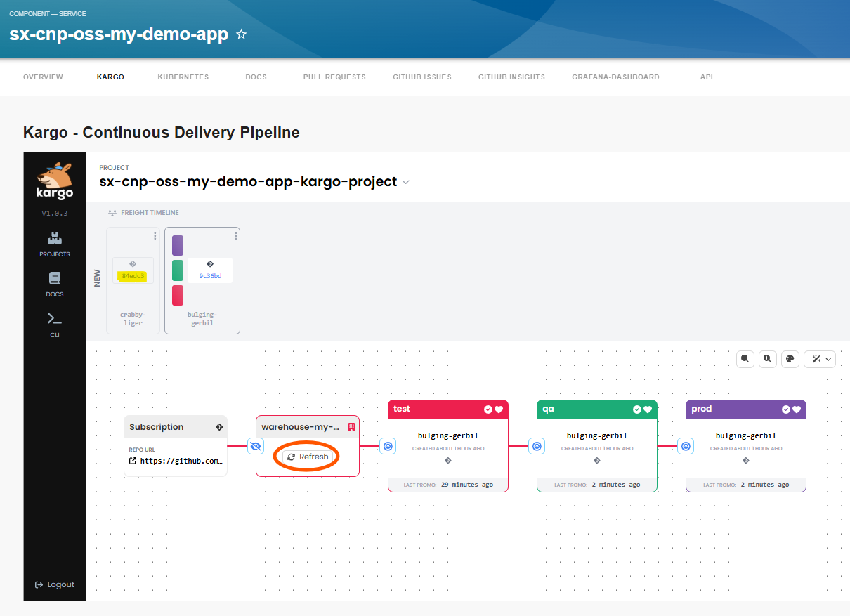Viewport: 850px width, 616px height.
Task: Open the magic wand dropdown above graph
Action: pos(820,359)
